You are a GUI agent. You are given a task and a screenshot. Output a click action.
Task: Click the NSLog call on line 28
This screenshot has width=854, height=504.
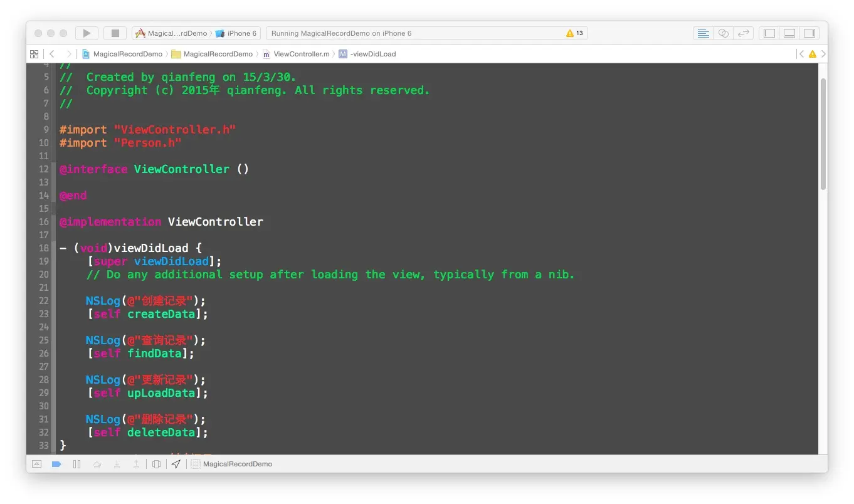(103, 380)
